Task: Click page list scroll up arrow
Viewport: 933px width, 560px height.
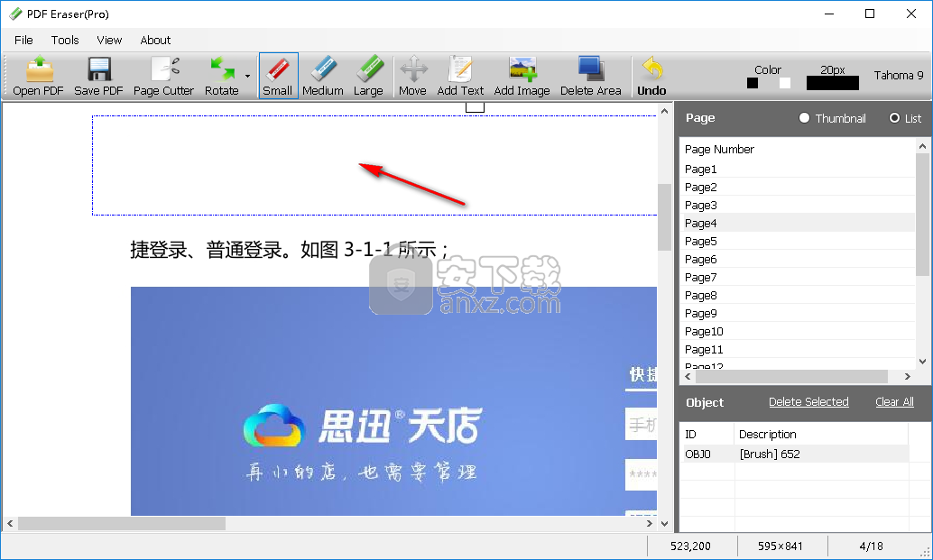Action: [x=922, y=146]
